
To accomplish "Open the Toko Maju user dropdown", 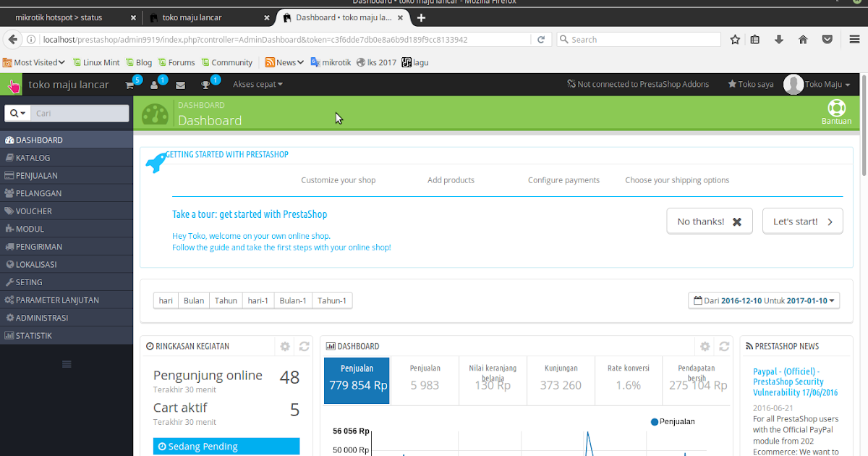I will (x=827, y=85).
